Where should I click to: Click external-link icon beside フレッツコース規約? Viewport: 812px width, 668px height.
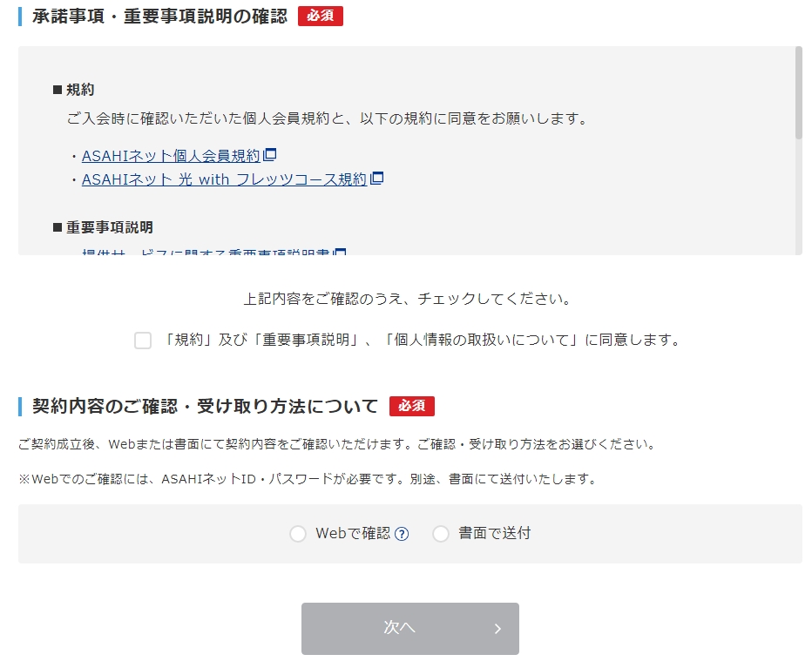[377, 179]
